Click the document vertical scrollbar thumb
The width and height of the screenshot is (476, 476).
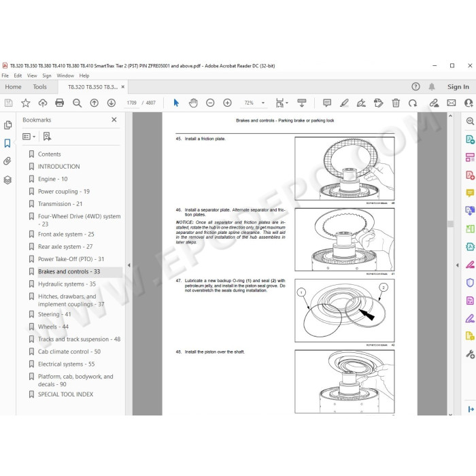tap(450, 224)
